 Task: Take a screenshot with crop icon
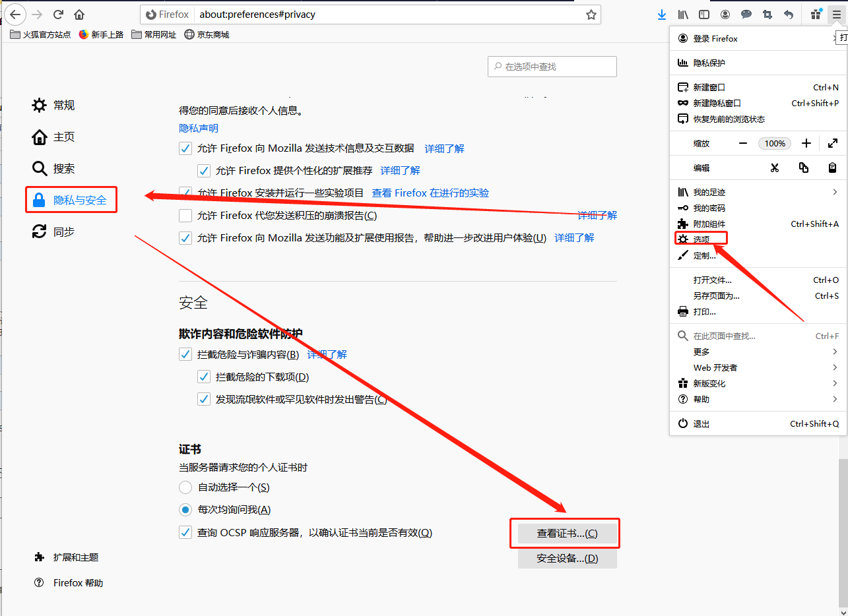point(767,14)
